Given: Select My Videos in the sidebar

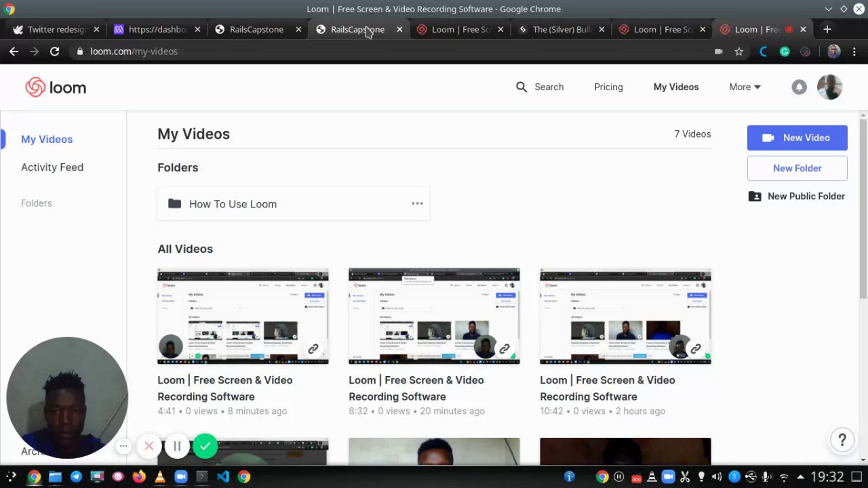Looking at the screenshot, I should [47, 139].
